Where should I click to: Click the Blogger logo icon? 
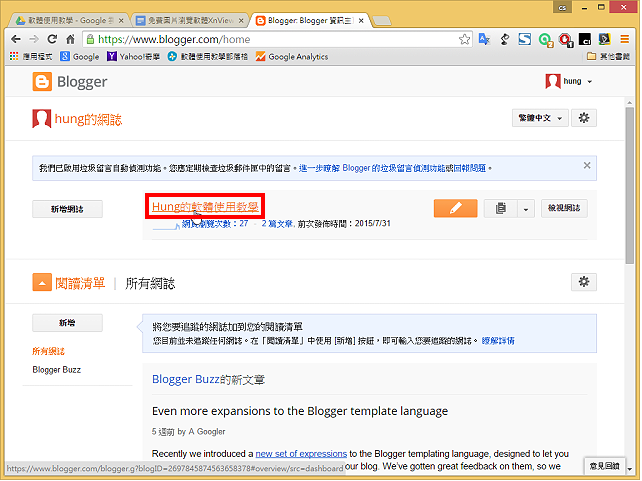tap(42, 81)
